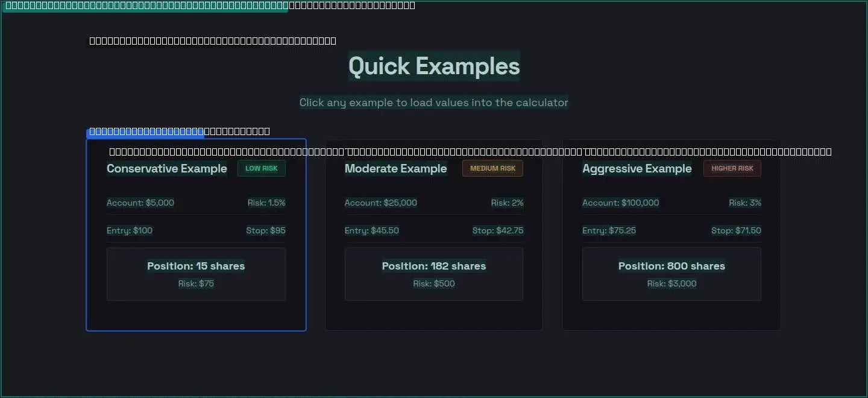Click the Position: 800 shares result box

pos(671,274)
